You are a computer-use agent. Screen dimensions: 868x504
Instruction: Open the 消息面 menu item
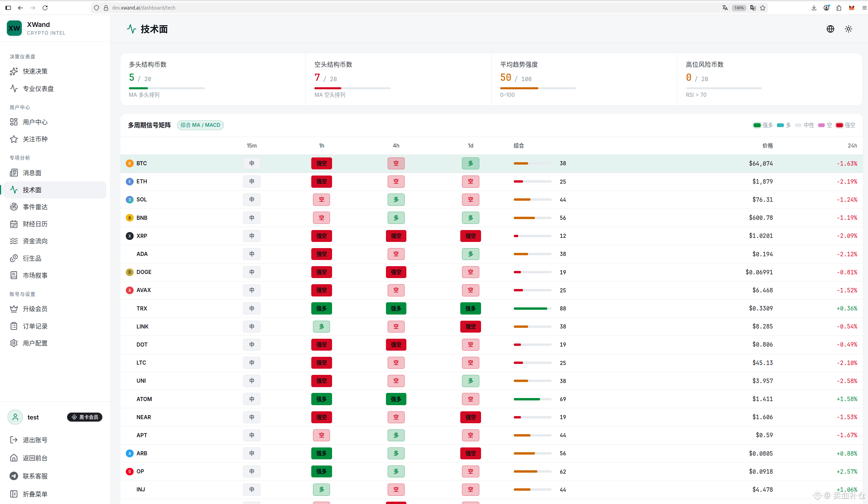[x=55, y=173]
